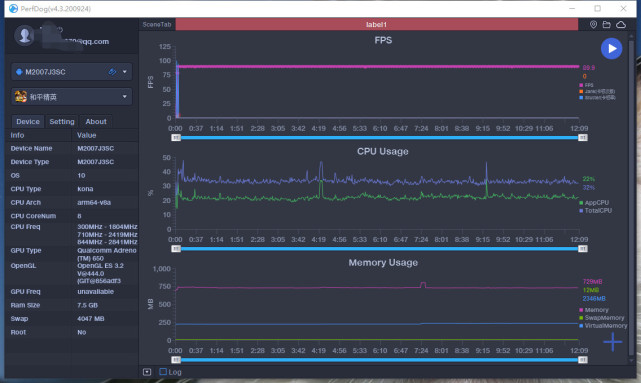The width and height of the screenshot is (641, 383).
Task: Click the panel toggle icon left of Log
Action: click(147, 372)
